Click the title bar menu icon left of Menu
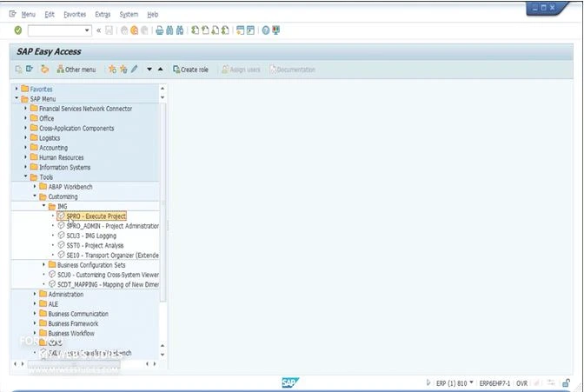The width and height of the screenshot is (584, 392). 13,14
